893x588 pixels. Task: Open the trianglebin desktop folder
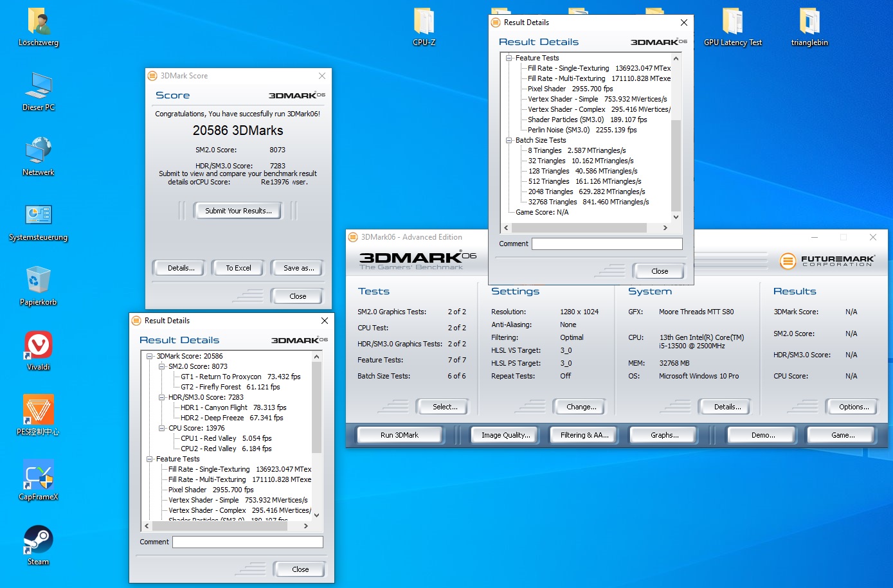(809, 28)
